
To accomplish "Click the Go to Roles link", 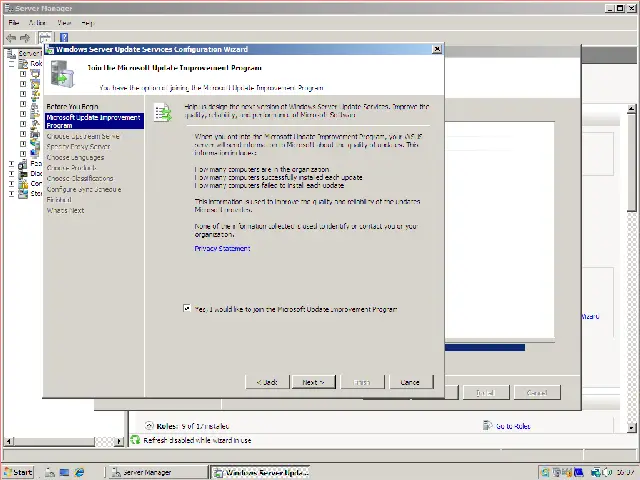I will pyautogui.click(x=513, y=426).
